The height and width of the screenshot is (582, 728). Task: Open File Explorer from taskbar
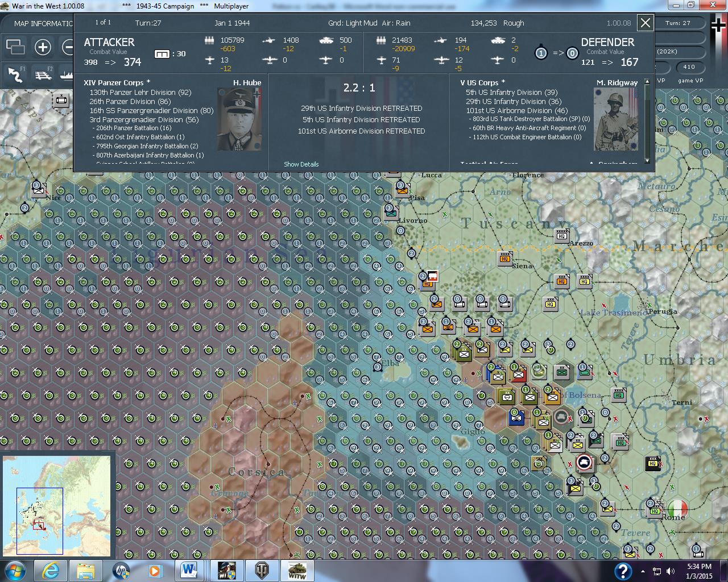(x=86, y=571)
